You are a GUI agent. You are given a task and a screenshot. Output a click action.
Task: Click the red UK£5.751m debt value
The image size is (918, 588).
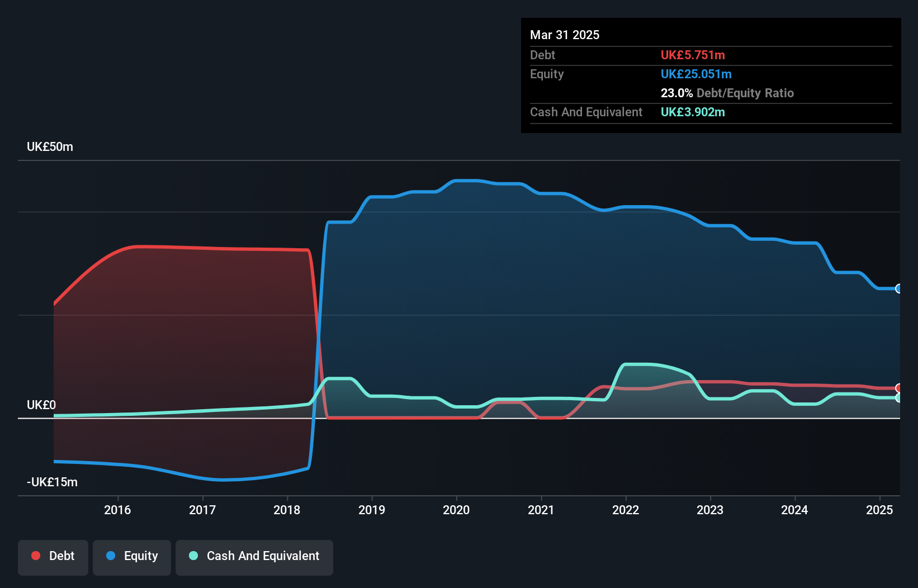(693, 55)
